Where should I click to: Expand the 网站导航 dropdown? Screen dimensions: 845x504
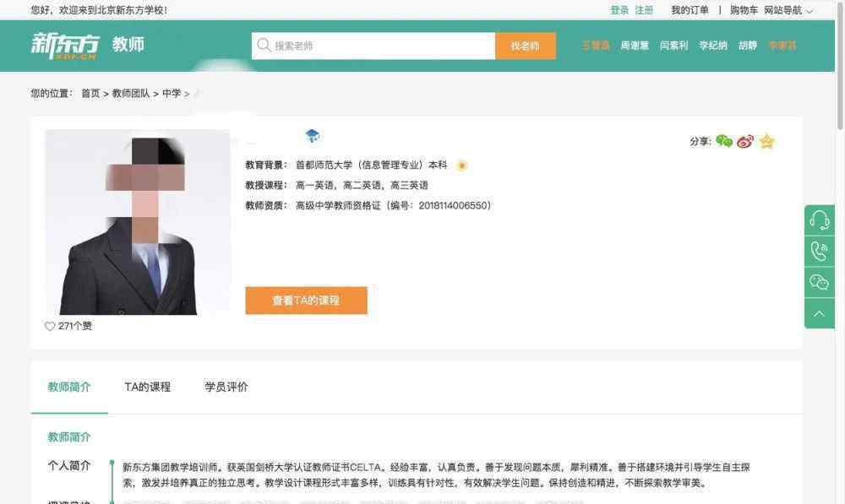[788, 10]
